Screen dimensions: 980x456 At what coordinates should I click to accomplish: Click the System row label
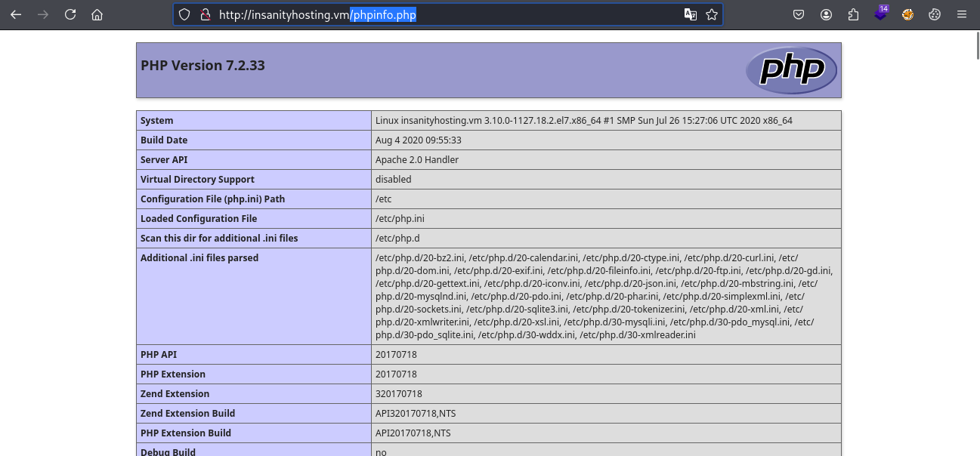click(156, 121)
